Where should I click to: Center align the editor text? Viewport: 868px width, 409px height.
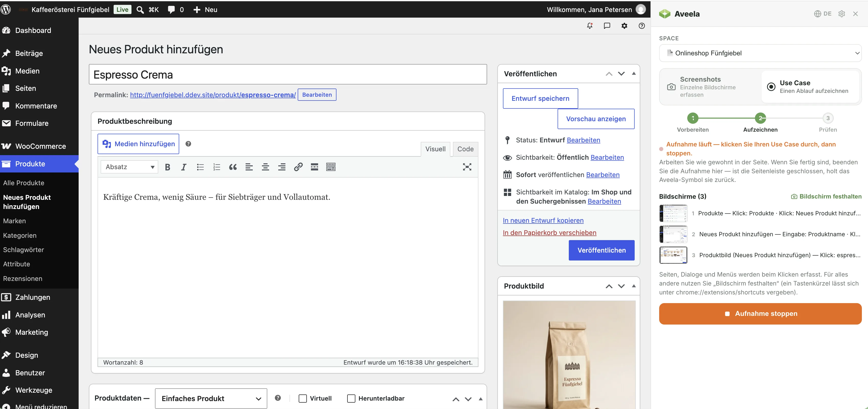(266, 167)
